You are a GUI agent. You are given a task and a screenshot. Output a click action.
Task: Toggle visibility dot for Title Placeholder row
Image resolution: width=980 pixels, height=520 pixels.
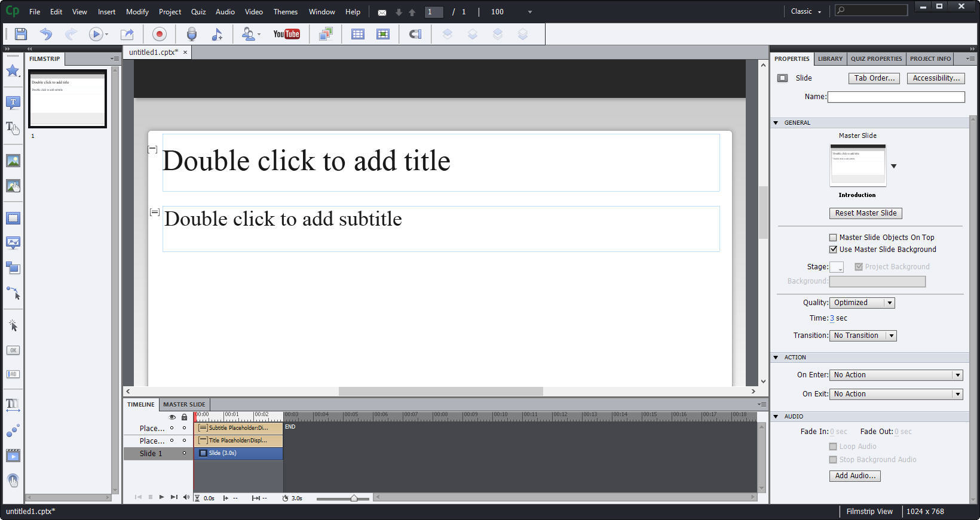tap(172, 441)
